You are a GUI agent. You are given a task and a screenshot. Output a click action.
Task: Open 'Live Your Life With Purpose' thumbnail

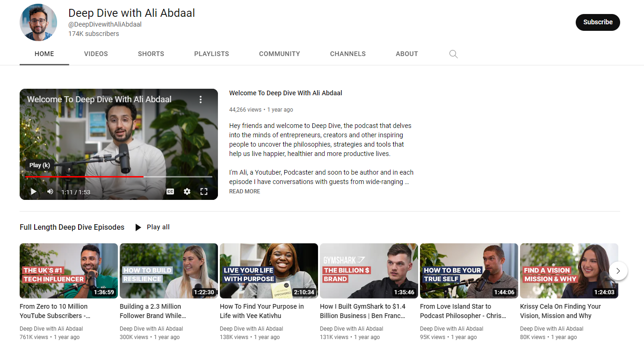pos(269,271)
